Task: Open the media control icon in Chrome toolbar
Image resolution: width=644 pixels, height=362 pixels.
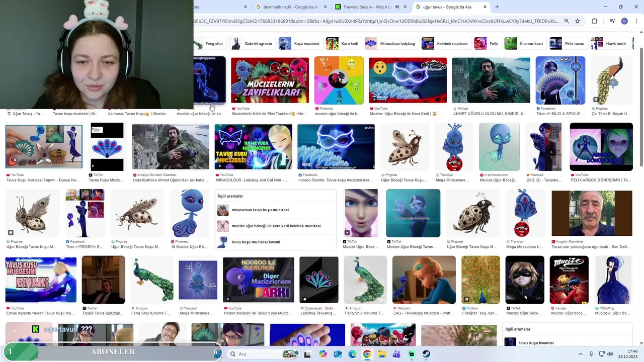Action: point(612,21)
